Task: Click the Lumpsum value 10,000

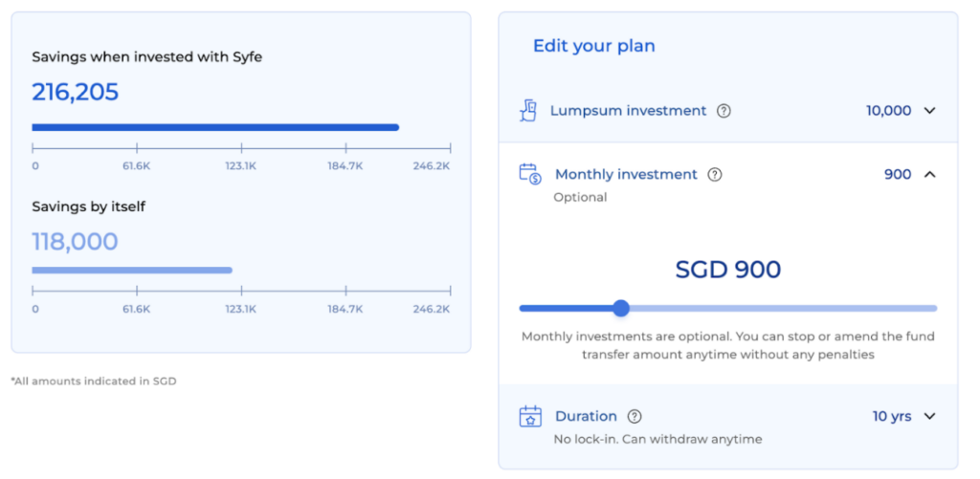Action: click(x=888, y=111)
